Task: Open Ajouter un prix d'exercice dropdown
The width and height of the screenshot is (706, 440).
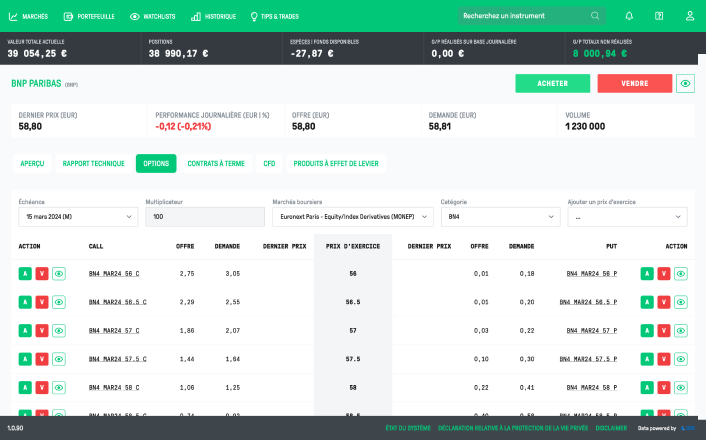Action: (627, 217)
